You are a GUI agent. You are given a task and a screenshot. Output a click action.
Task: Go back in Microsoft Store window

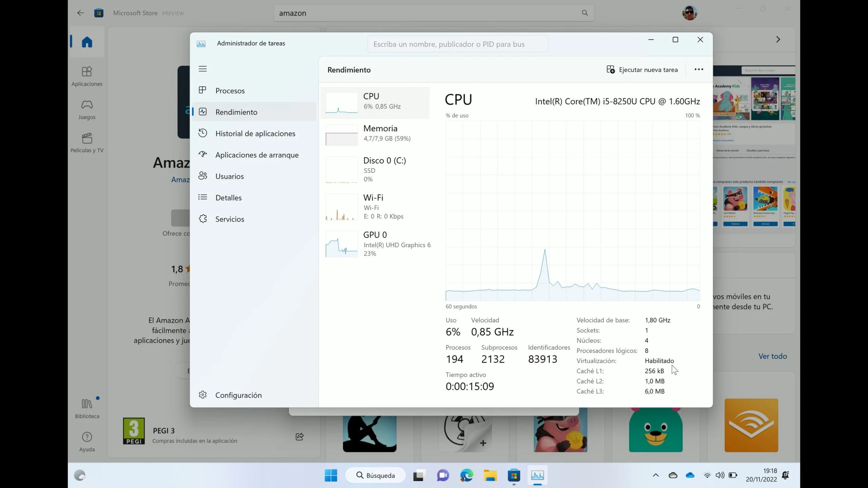80,13
